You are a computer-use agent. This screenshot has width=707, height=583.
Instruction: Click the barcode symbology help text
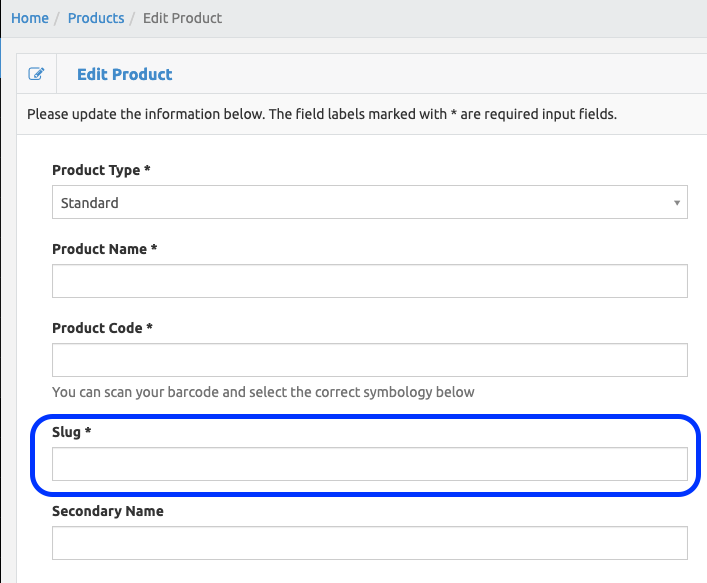[x=263, y=392]
